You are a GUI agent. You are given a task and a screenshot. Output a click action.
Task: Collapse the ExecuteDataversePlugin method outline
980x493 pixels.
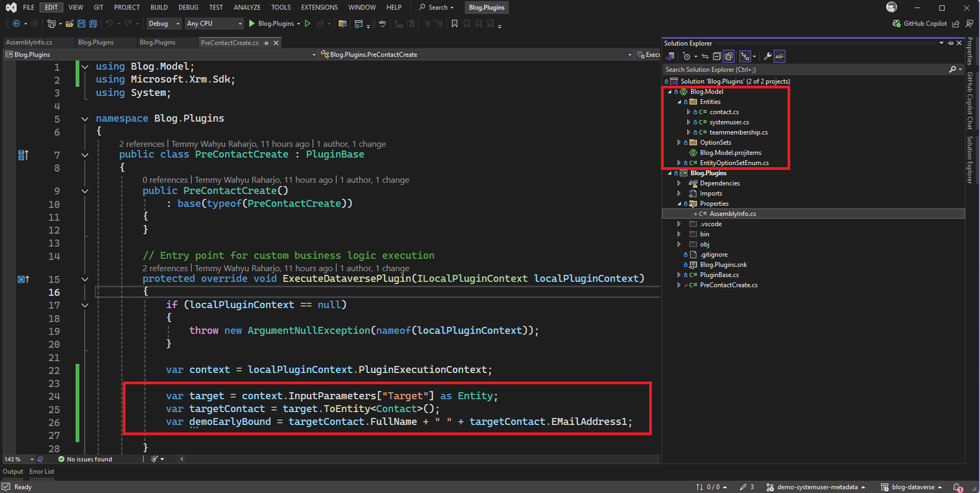click(85, 279)
